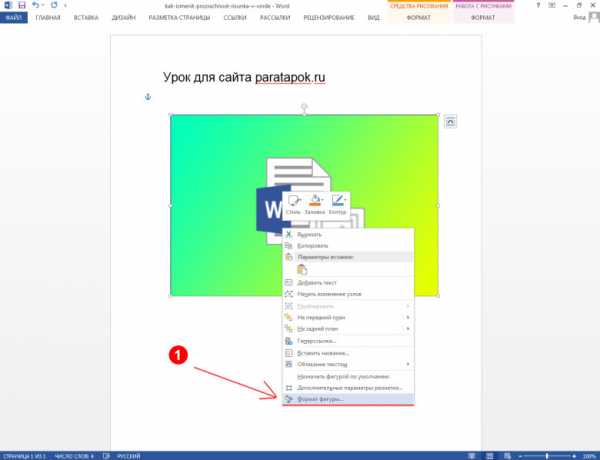Click the Redo icon in the quick access toolbar
600x460 pixels.
(x=54, y=5)
